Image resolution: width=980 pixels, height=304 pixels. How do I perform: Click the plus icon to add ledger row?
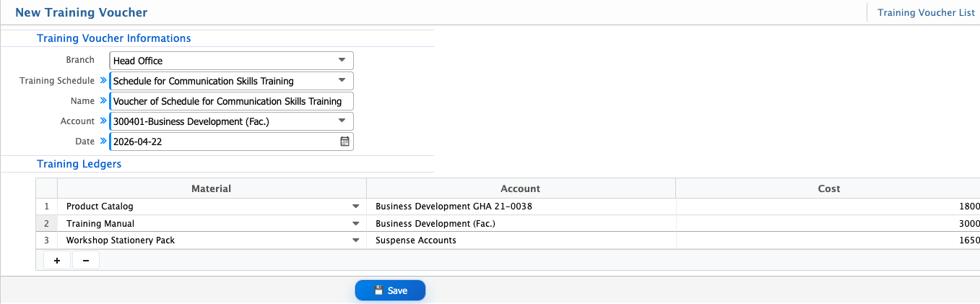(x=57, y=261)
